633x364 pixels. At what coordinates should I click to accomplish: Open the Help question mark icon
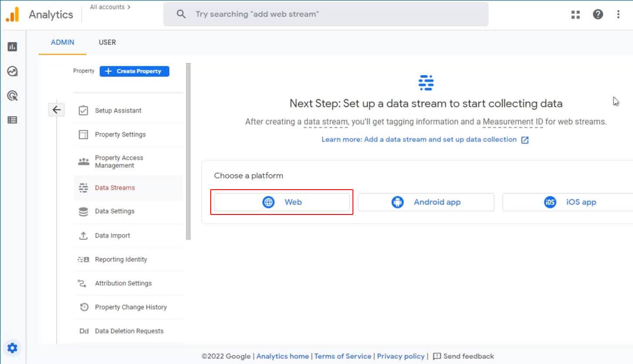coord(598,14)
